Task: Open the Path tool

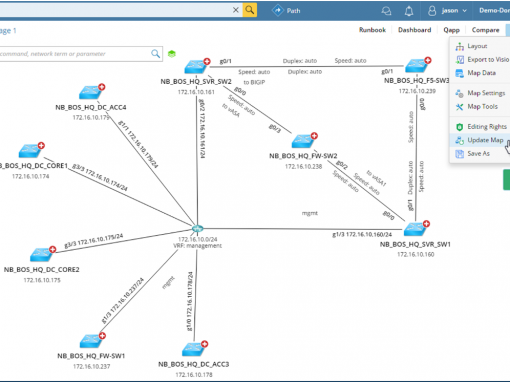Action: tap(286, 11)
